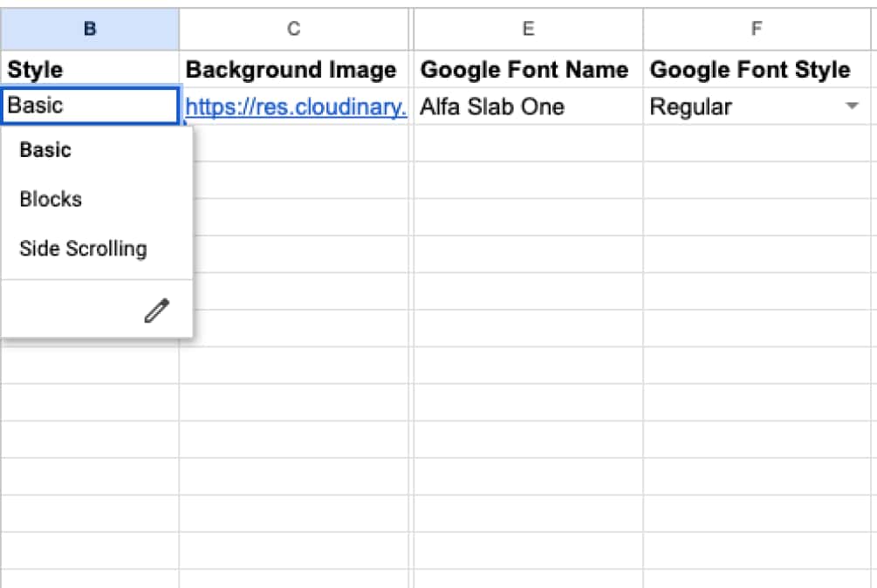Click the Background Image header cell
This screenshot has width=877, height=588.
tap(294, 69)
